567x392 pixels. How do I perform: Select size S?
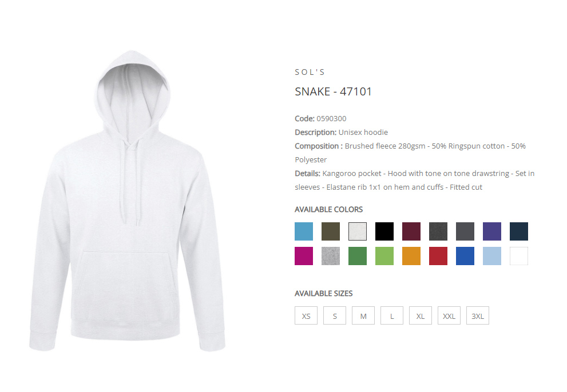(x=335, y=315)
